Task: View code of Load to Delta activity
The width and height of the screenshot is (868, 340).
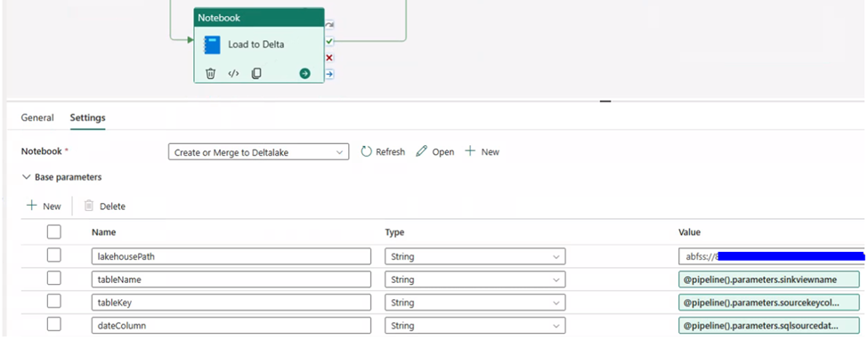Action: [233, 74]
